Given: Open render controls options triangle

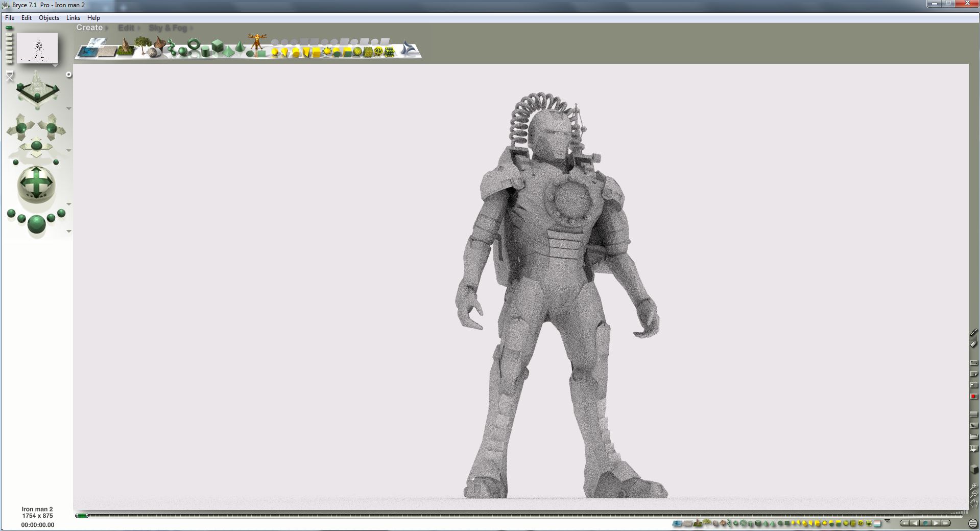Looking at the screenshot, I should point(69,232).
